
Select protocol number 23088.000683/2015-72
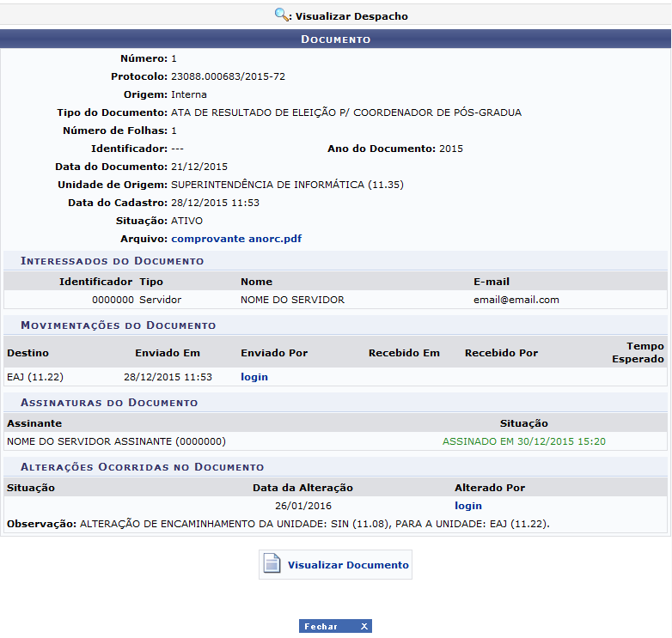(228, 76)
